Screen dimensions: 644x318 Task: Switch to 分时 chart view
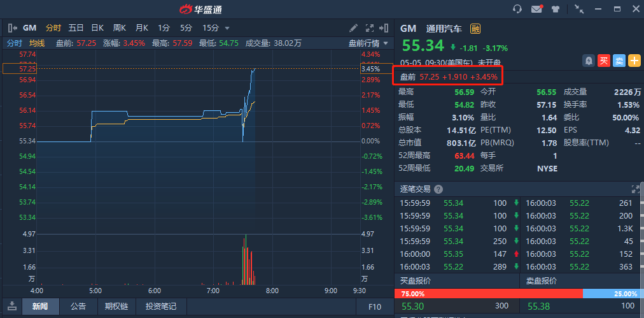point(53,28)
